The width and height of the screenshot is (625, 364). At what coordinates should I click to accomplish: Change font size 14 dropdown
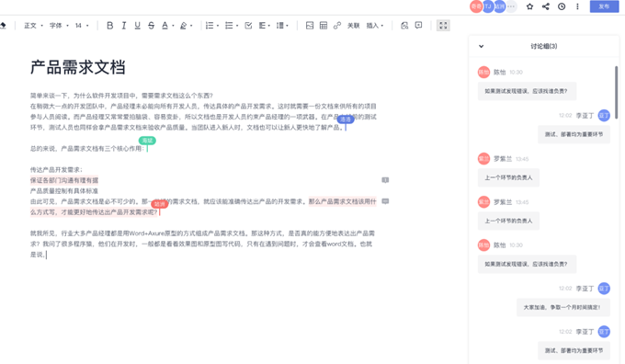pos(82,26)
